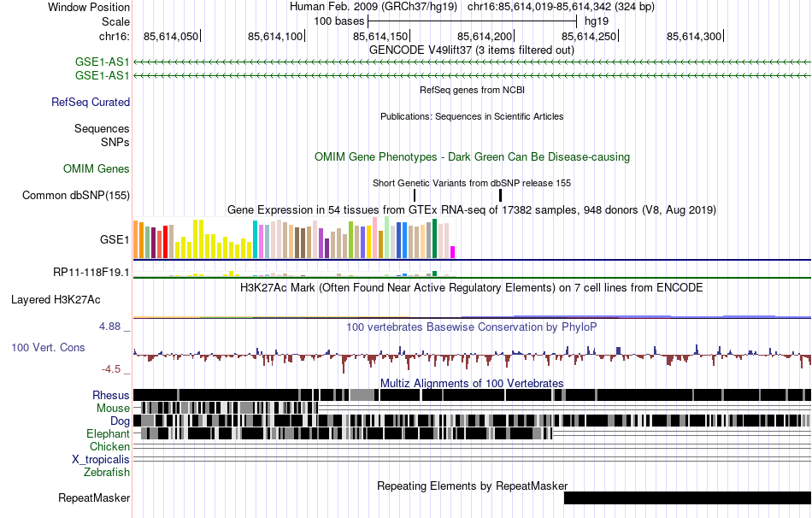Click the Window Position label
The height and width of the screenshot is (518, 812).
pyautogui.click(x=89, y=7)
